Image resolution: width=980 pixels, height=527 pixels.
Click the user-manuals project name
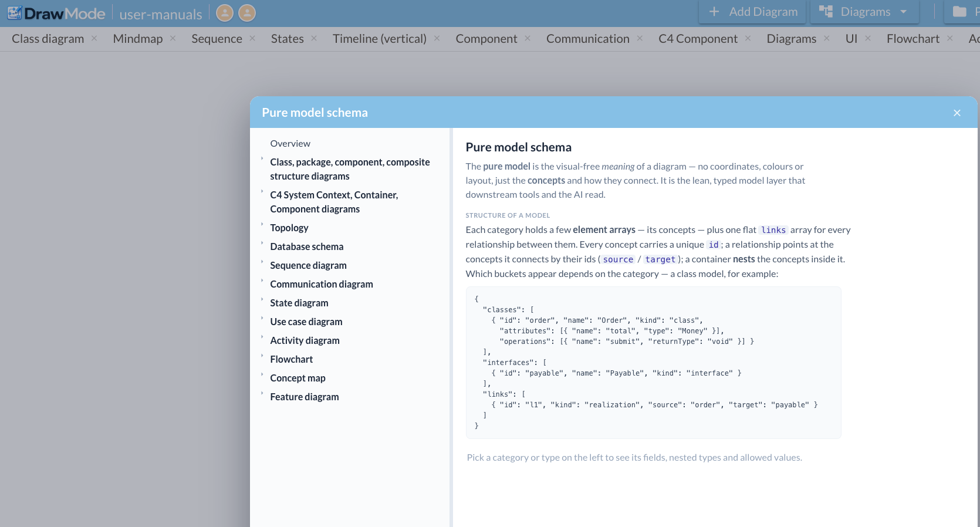click(161, 14)
